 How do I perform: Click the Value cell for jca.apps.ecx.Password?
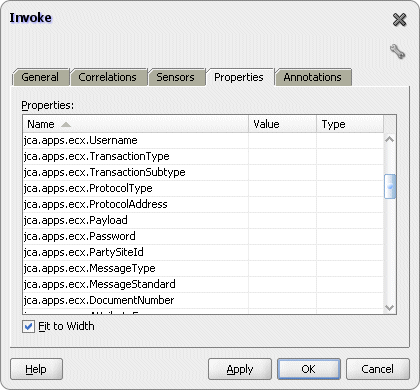[x=282, y=236]
